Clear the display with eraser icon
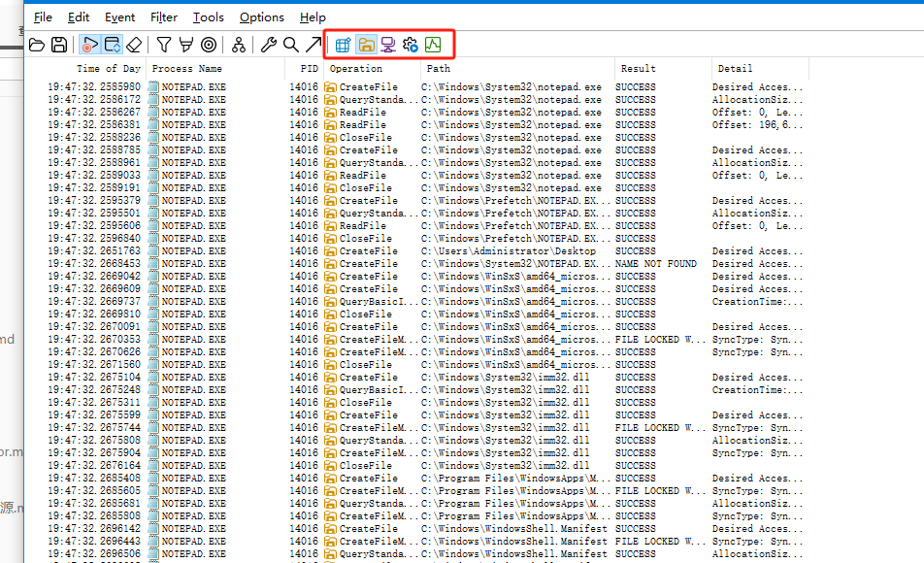 [x=135, y=45]
